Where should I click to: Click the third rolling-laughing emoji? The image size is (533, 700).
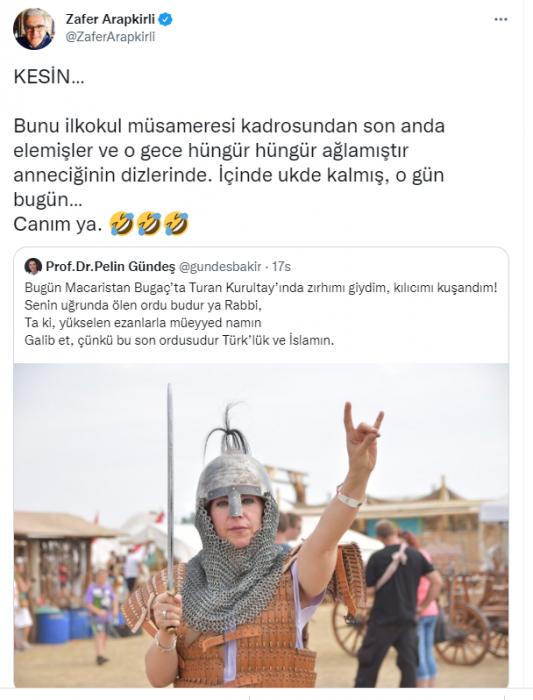pos(177,224)
